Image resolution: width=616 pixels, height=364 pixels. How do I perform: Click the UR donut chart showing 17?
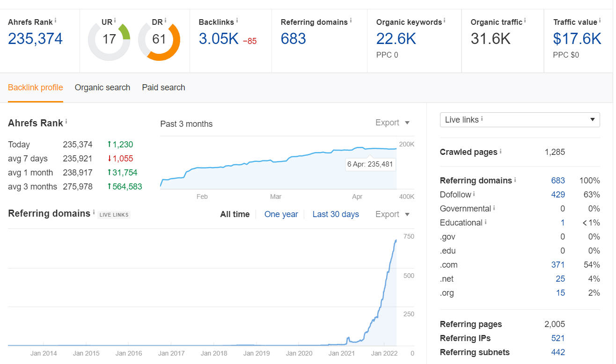109,39
